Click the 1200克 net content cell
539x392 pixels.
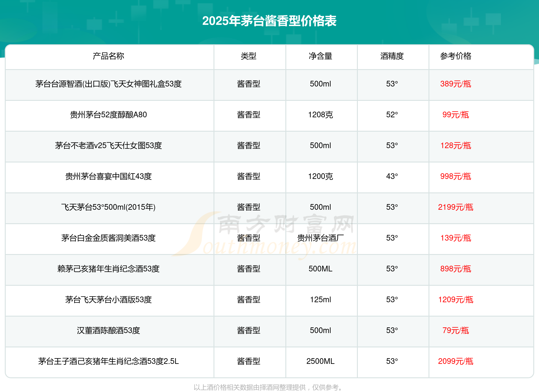click(320, 176)
